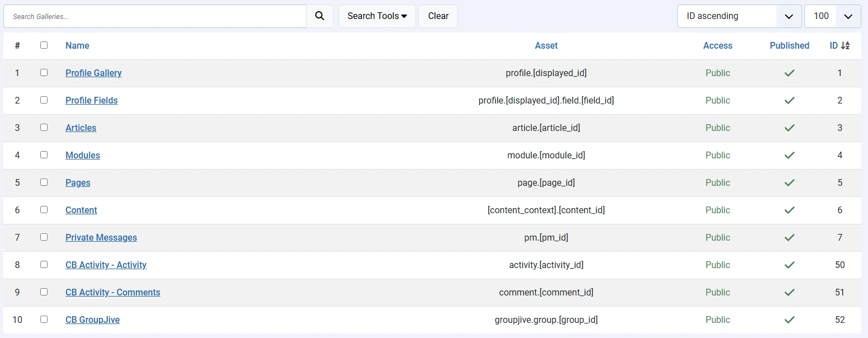The image size is (868, 338).
Task: Click inside the Search Galleries field
Action: (x=155, y=16)
